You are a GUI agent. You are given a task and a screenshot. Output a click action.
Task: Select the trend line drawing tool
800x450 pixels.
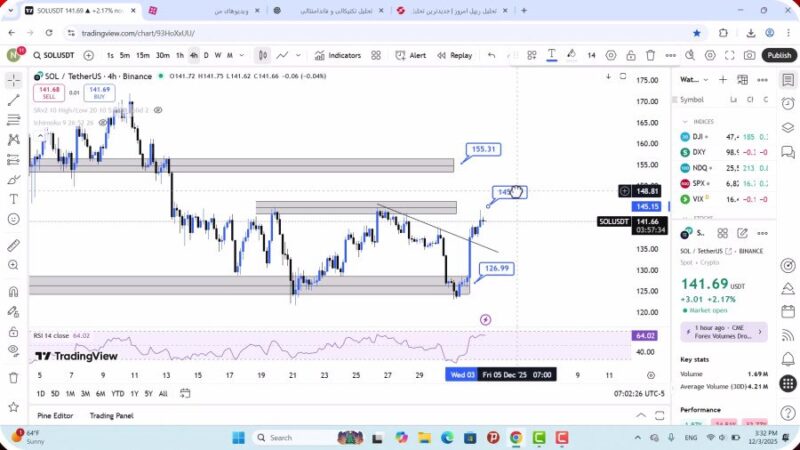[13, 100]
